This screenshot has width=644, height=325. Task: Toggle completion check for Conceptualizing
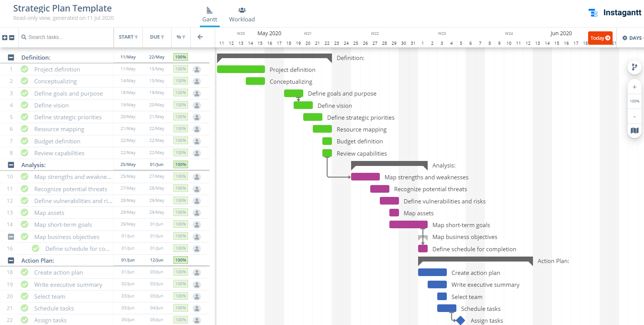[25, 81]
